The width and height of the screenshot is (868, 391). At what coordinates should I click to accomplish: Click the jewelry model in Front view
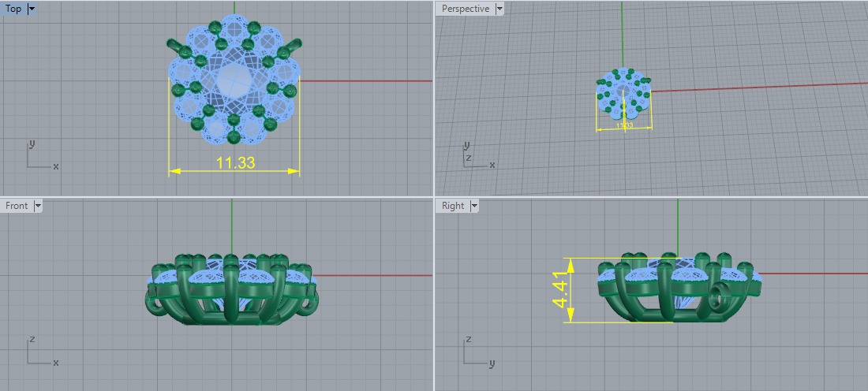[232, 289]
